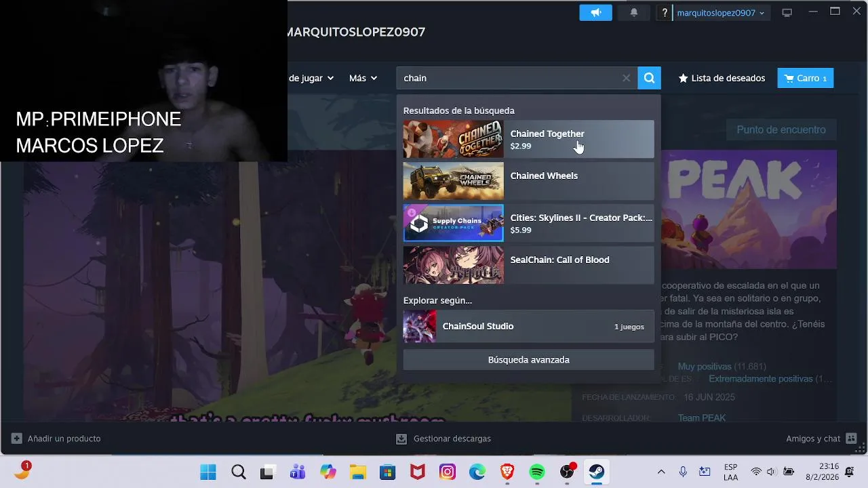This screenshot has width=868, height=488.
Task: Open Lista de deseados wishlist
Action: (722, 78)
